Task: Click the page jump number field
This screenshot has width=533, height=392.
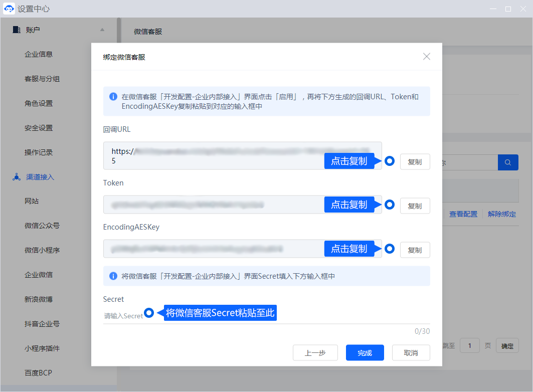Action: pos(469,345)
